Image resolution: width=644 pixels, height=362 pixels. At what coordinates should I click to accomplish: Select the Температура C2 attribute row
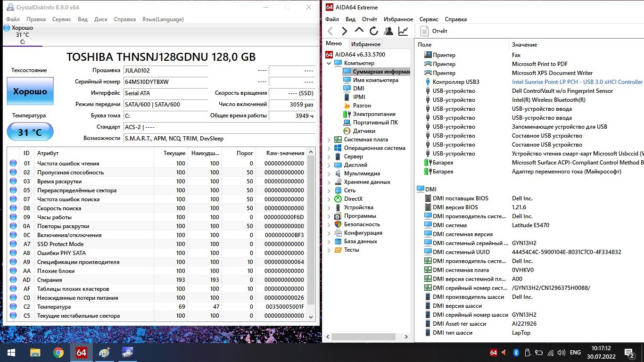[157, 306]
